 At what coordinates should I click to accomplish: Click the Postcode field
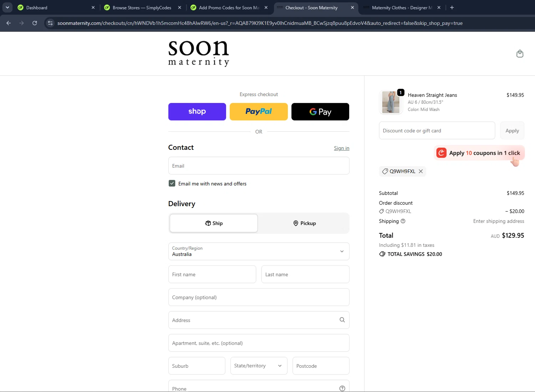click(321, 366)
